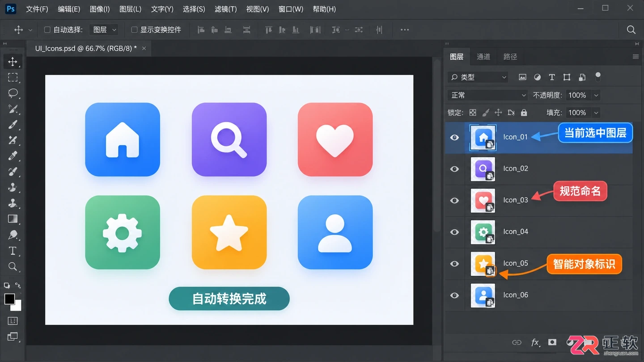Select the Horizontal Type tool

coord(13,251)
